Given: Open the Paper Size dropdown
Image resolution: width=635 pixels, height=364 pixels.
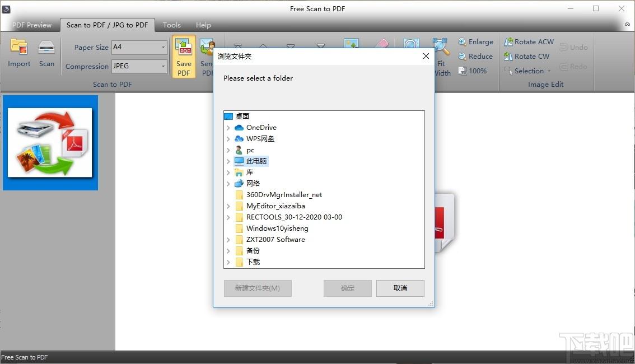Looking at the screenshot, I should [x=163, y=48].
